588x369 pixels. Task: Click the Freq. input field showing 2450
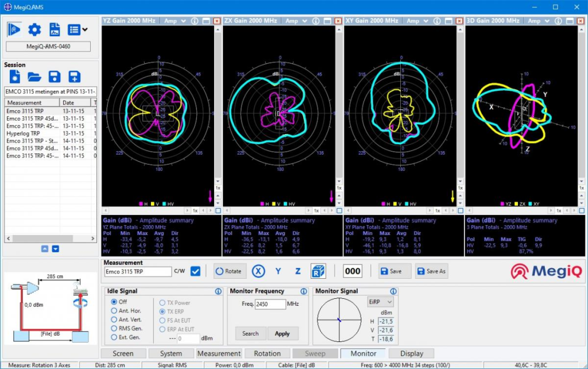270,304
